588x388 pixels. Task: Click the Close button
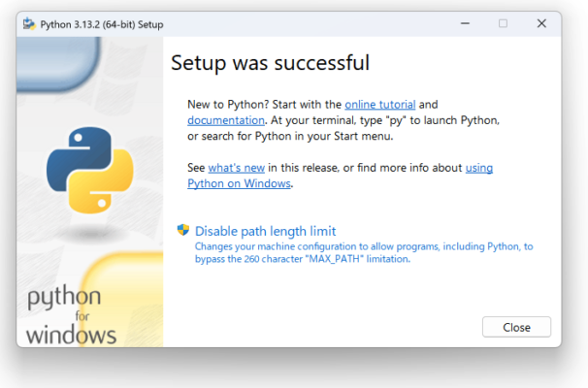(516, 327)
